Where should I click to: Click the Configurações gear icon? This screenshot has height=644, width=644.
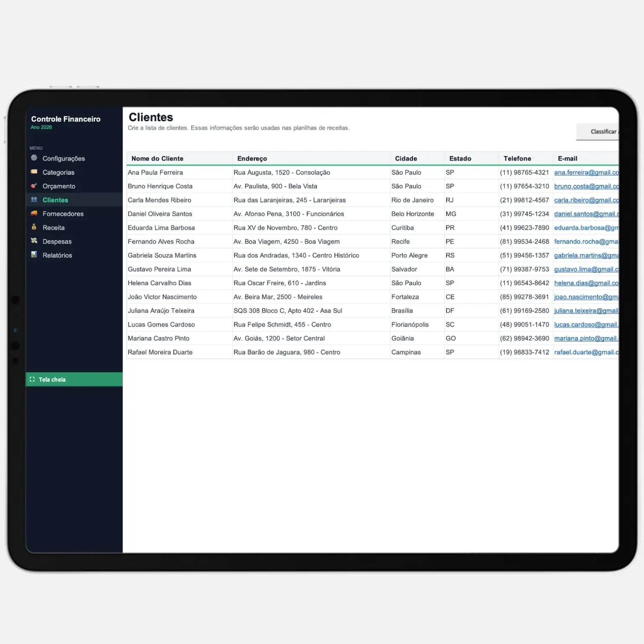34,158
